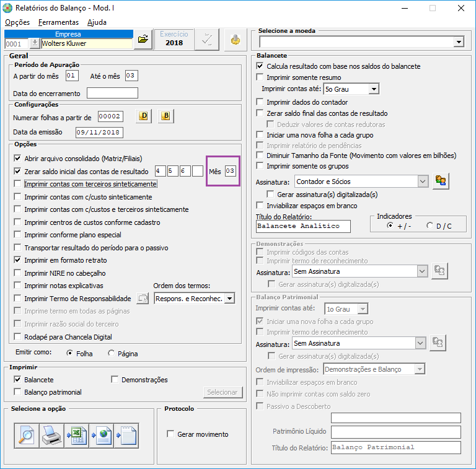Screen dimensions: 476x469
Task: Click the Data da emissão field
Action: (99, 132)
